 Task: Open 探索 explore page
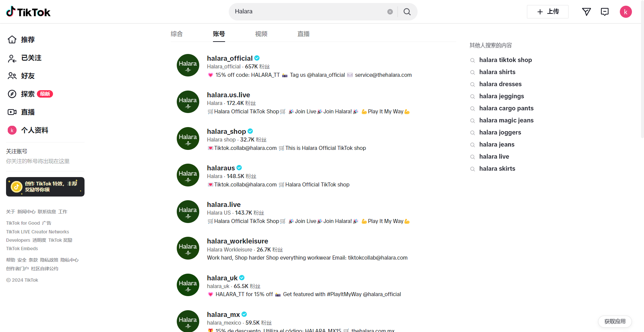click(28, 94)
